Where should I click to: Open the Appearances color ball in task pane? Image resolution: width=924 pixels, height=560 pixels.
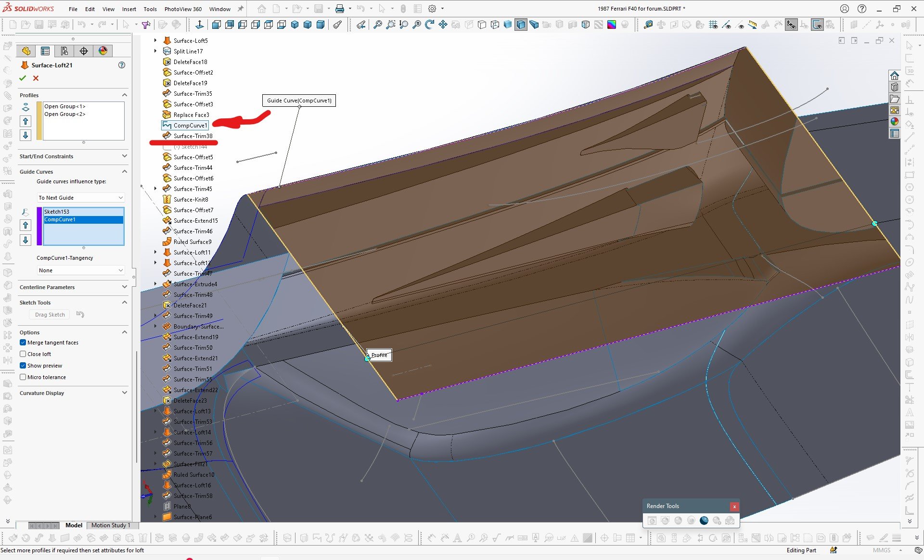click(x=895, y=122)
